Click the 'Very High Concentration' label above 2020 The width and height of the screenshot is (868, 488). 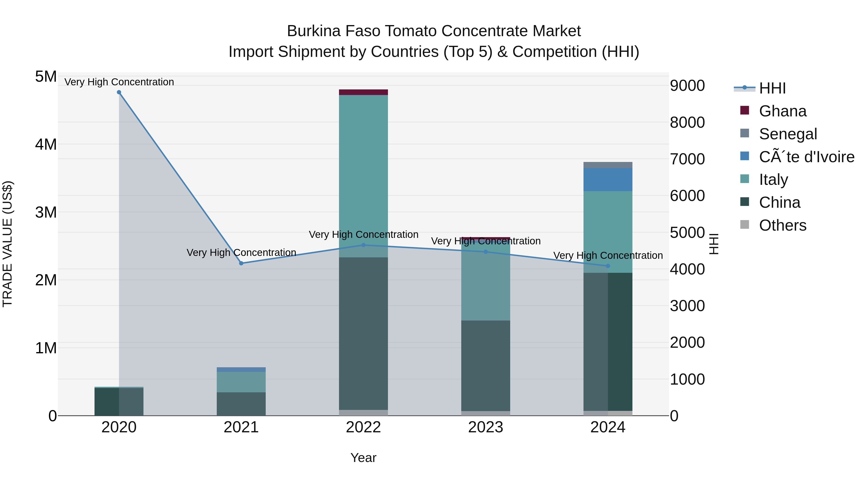click(119, 82)
